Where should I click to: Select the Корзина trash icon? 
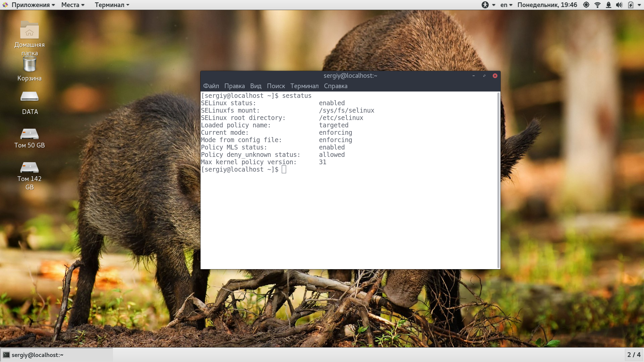tap(30, 69)
